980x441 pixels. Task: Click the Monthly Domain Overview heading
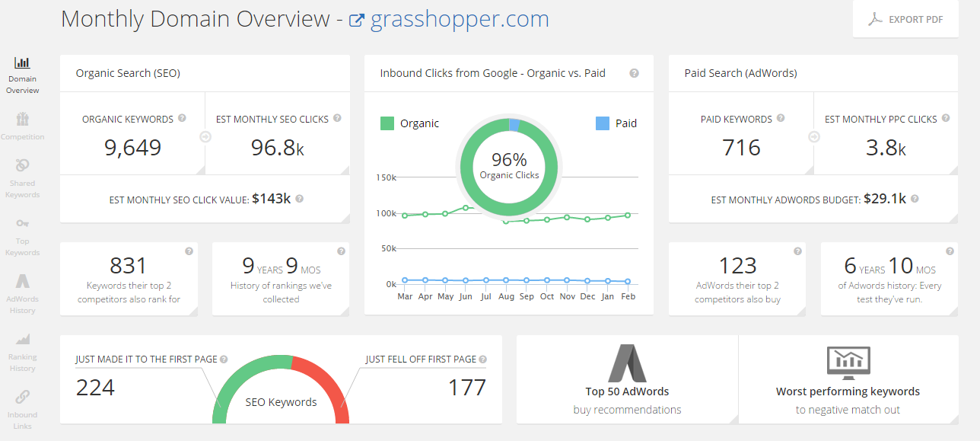pos(197,20)
